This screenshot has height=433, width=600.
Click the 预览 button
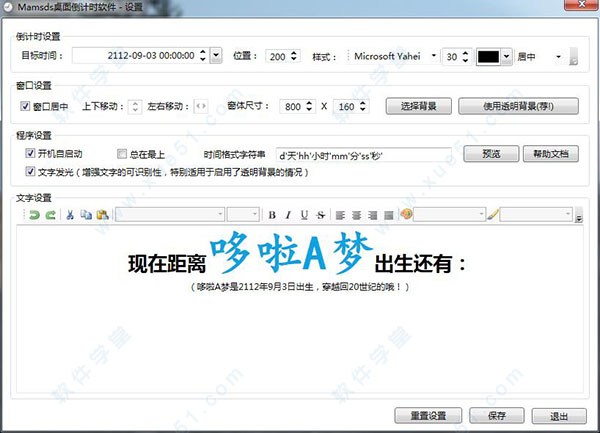click(491, 154)
